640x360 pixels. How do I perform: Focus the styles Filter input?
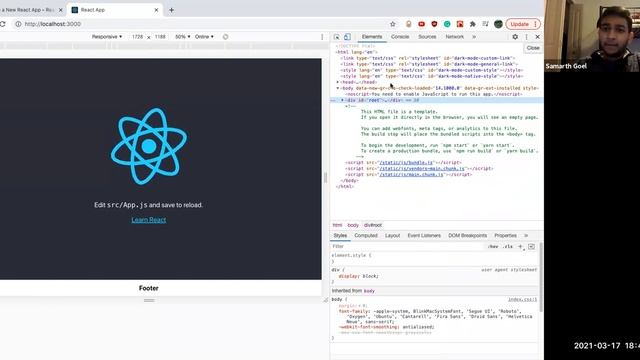point(408,247)
